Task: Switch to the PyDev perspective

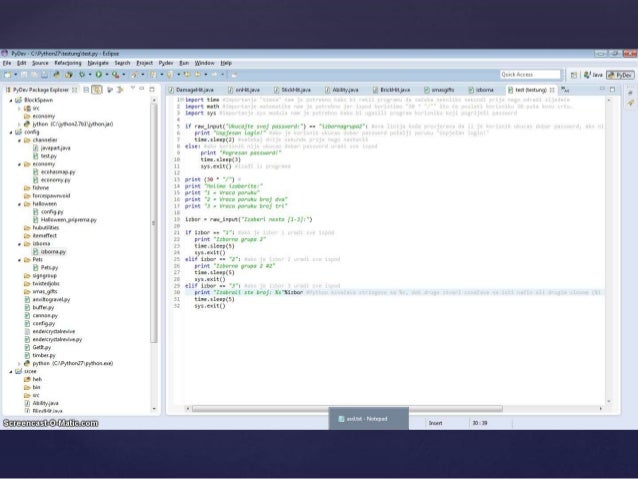Action: pos(621,75)
